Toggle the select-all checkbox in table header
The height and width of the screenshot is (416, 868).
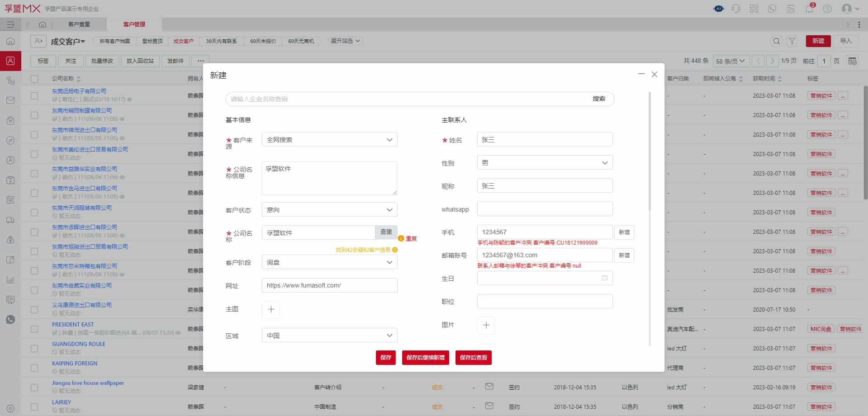pyautogui.click(x=34, y=79)
